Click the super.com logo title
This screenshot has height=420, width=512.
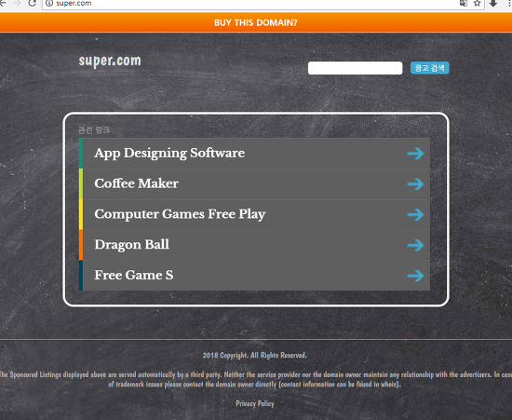pos(110,61)
